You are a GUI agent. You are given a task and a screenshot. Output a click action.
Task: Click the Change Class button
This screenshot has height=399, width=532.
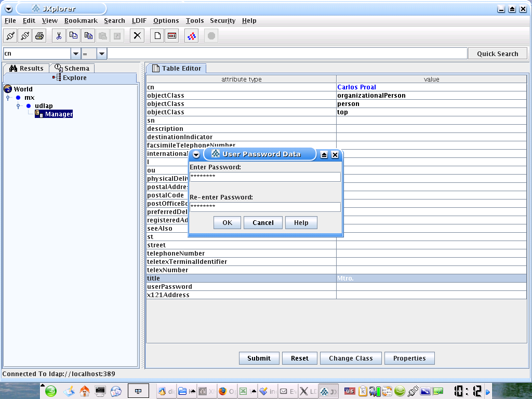351,358
